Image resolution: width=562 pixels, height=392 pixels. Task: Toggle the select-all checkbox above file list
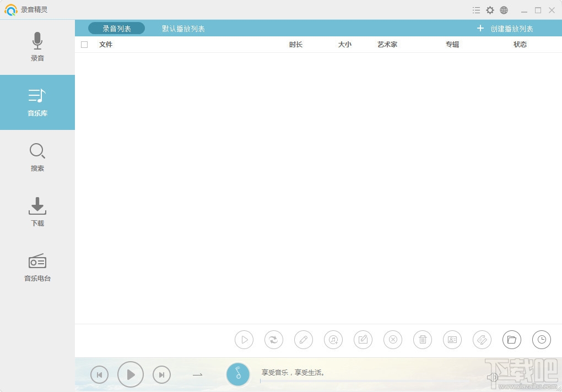(84, 45)
